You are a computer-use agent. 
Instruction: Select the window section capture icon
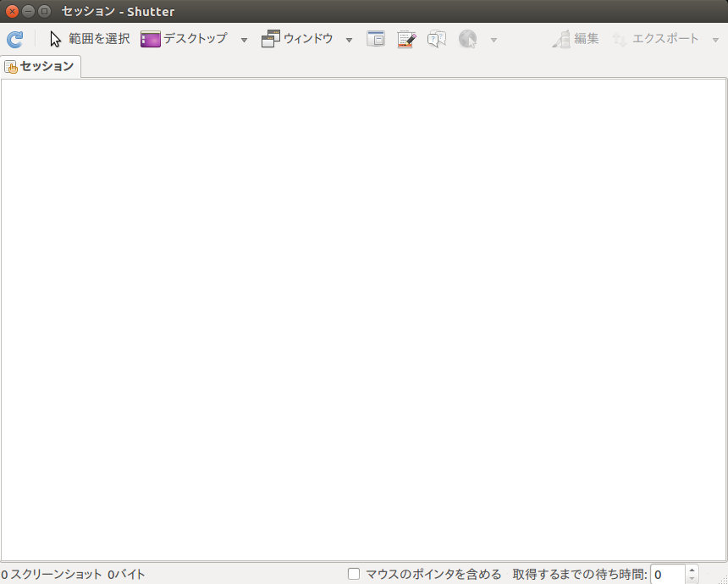[x=376, y=39]
